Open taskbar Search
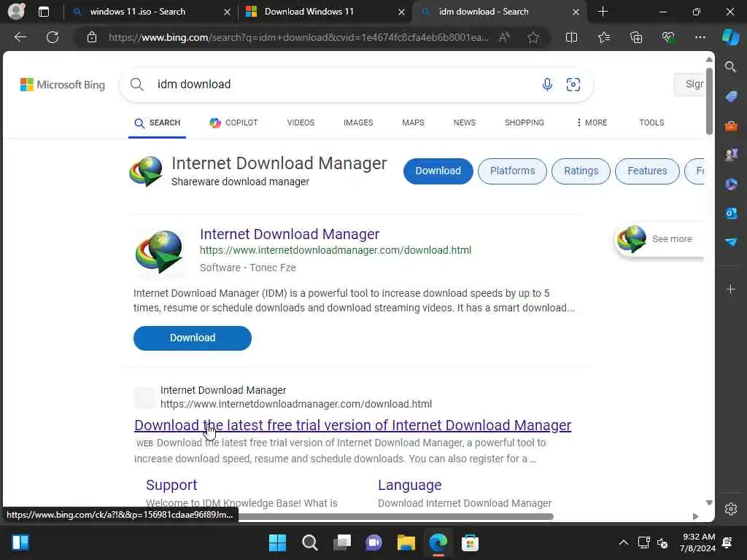 [x=309, y=542]
